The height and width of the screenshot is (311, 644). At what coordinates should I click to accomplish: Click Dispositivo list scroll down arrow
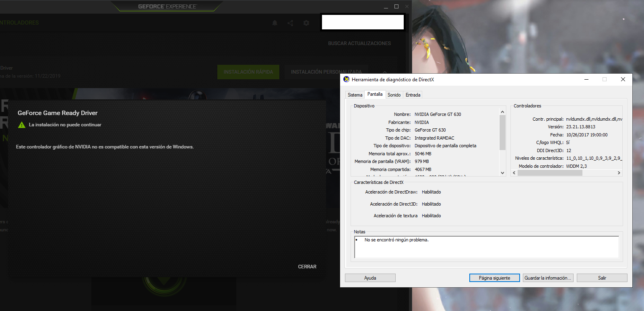pyautogui.click(x=502, y=173)
